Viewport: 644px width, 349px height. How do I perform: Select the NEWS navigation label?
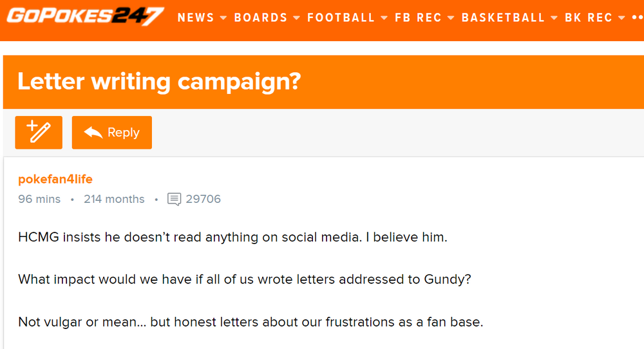[196, 18]
